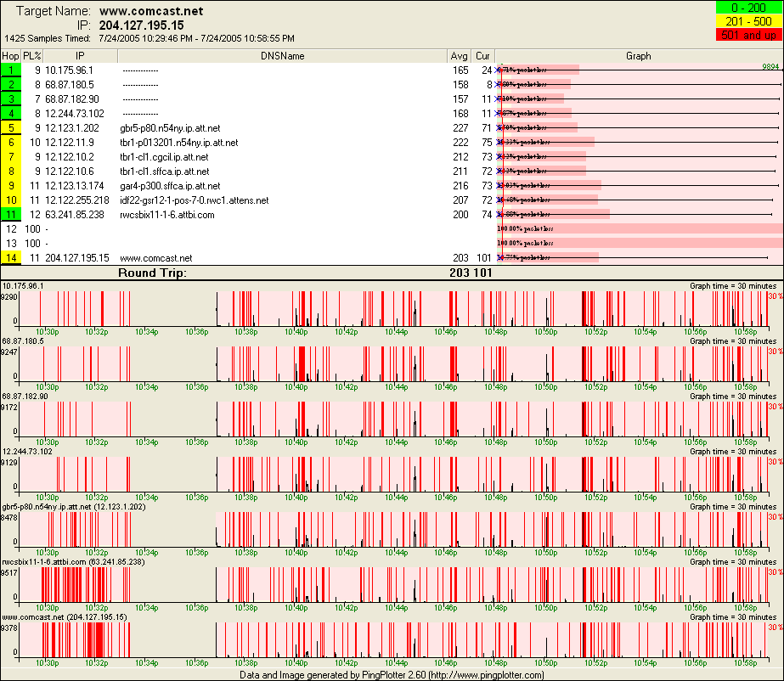Click IP 12.123.13.174 in hop table
The image size is (784, 681).
pyautogui.click(x=75, y=186)
